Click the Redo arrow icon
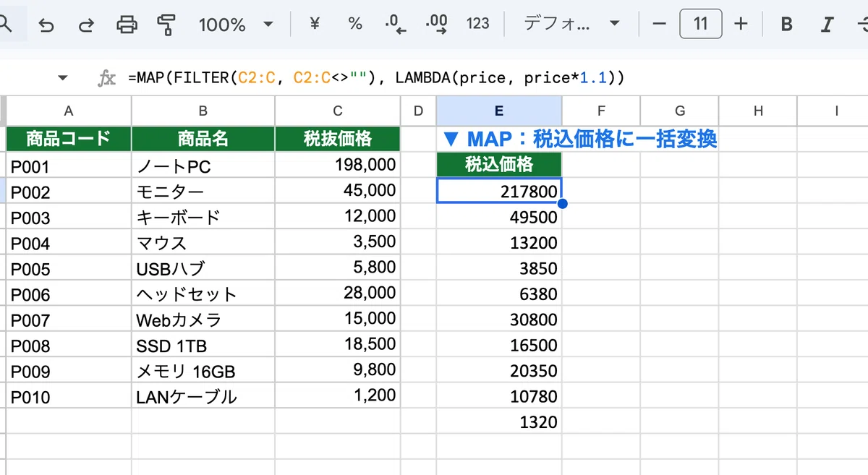The width and height of the screenshot is (868, 475). tap(87, 25)
